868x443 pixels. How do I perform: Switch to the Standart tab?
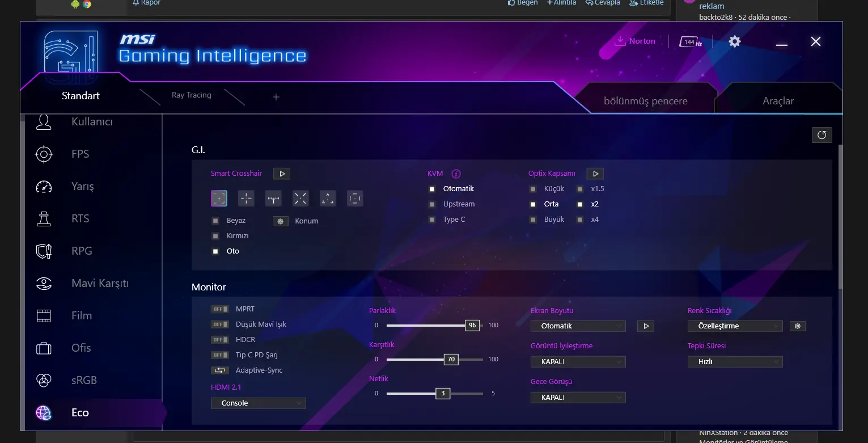click(81, 96)
